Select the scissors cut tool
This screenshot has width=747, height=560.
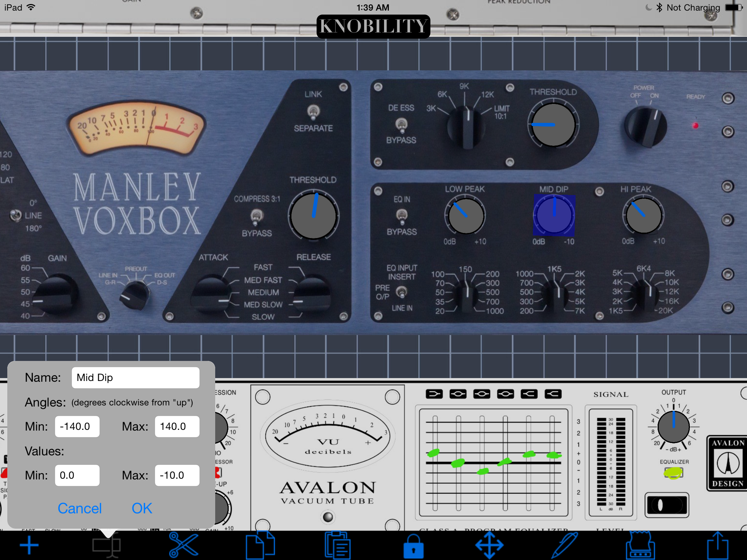183,545
